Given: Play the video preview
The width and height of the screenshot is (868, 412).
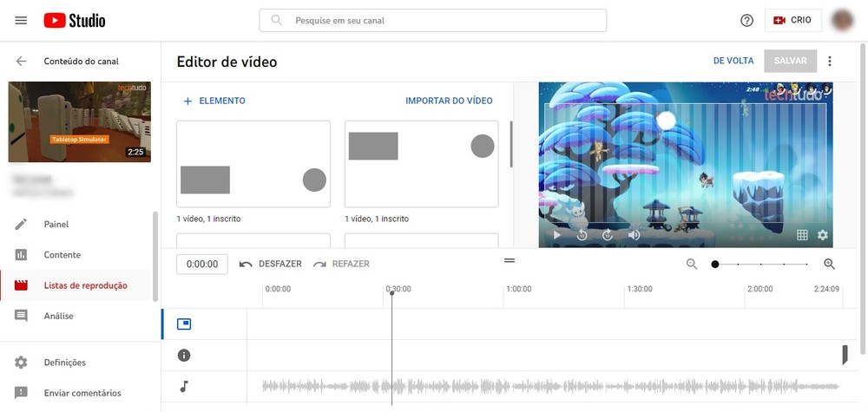Looking at the screenshot, I should pos(557,235).
